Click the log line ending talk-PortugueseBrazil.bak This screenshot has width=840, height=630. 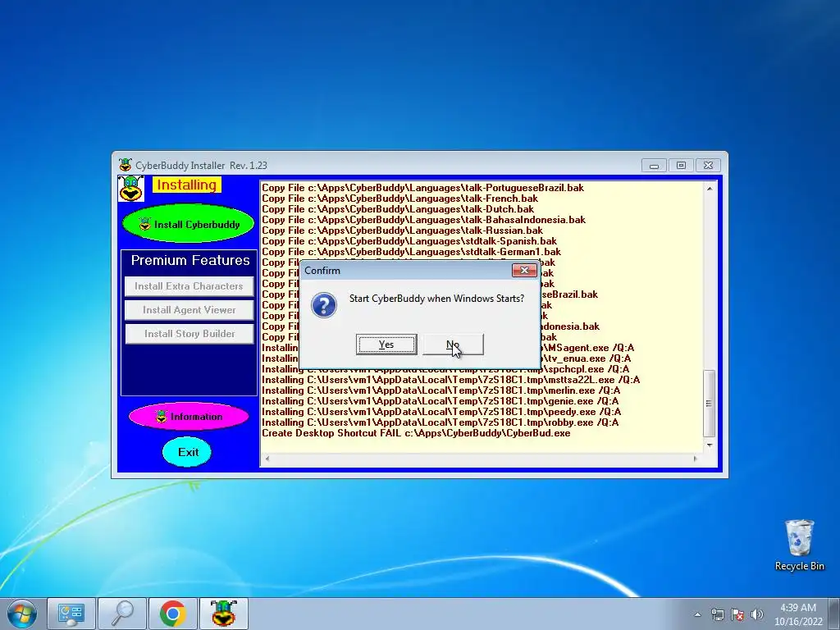pyautogui.click(x=422, y=188)
